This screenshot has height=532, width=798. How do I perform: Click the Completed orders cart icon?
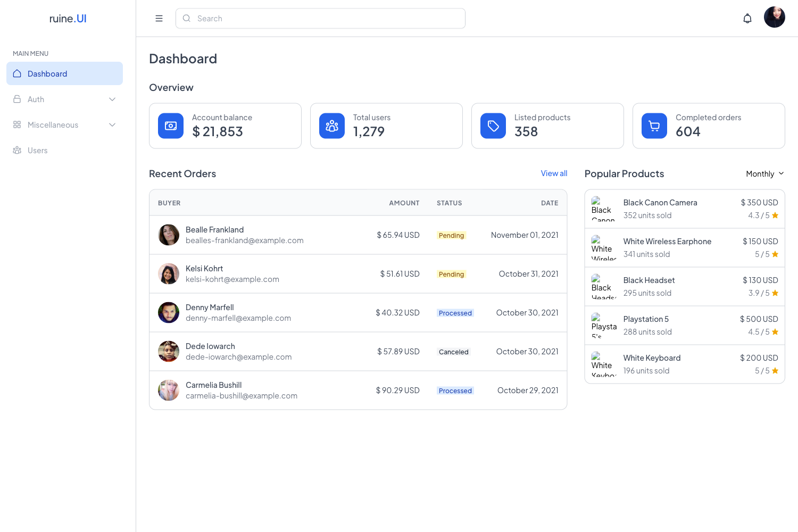(654, 126)
